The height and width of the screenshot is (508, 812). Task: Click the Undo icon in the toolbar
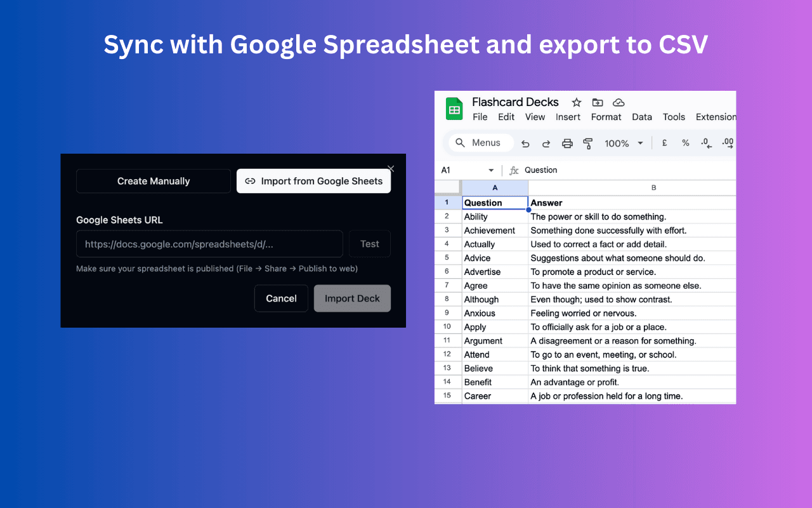[525, 143]
